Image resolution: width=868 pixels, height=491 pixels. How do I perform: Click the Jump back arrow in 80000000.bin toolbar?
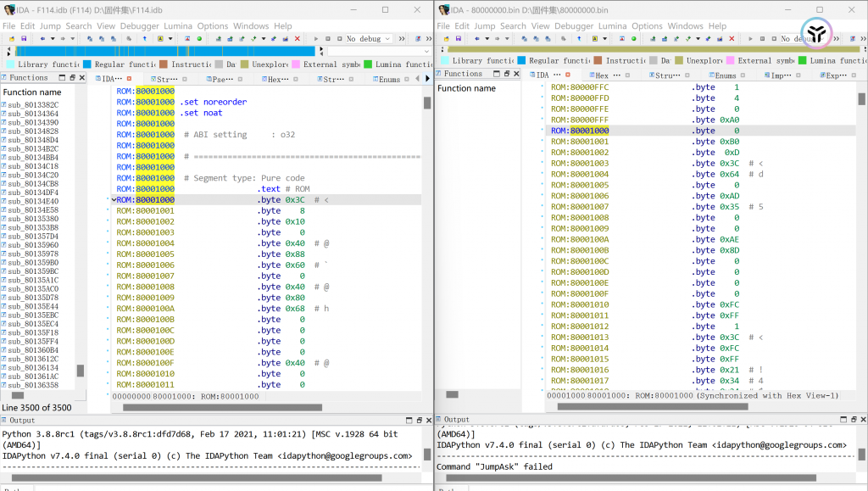point(477,39)
